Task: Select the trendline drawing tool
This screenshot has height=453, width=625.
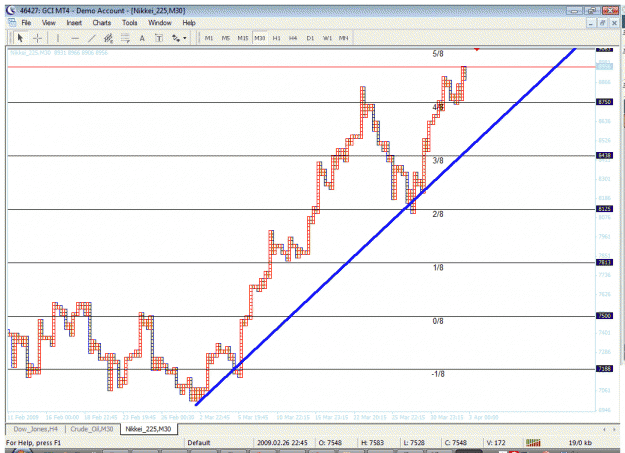Action: coord(92,38)
